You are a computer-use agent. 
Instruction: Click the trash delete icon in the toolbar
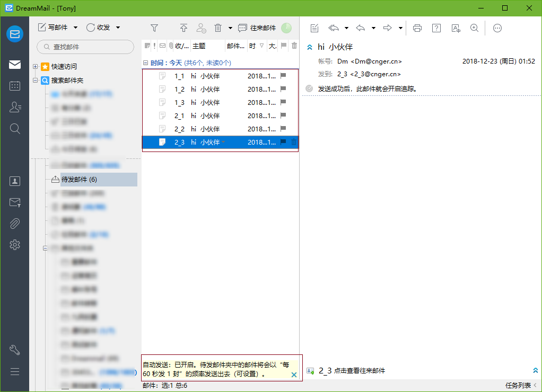(218, 28)
